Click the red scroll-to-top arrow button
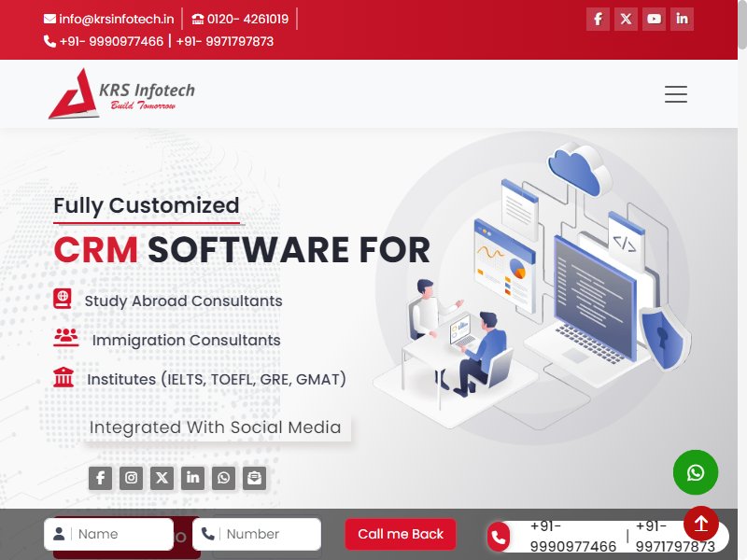 coord(701,524)
